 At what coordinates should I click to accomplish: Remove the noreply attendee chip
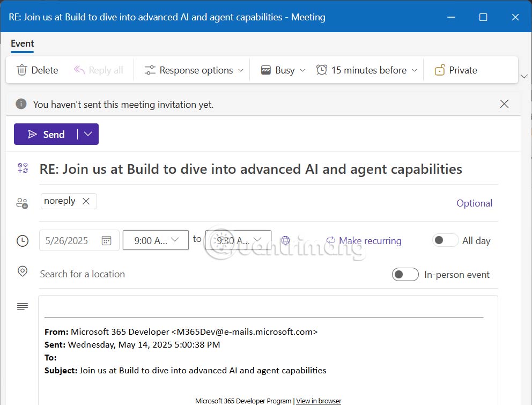(x=86, y=201)
